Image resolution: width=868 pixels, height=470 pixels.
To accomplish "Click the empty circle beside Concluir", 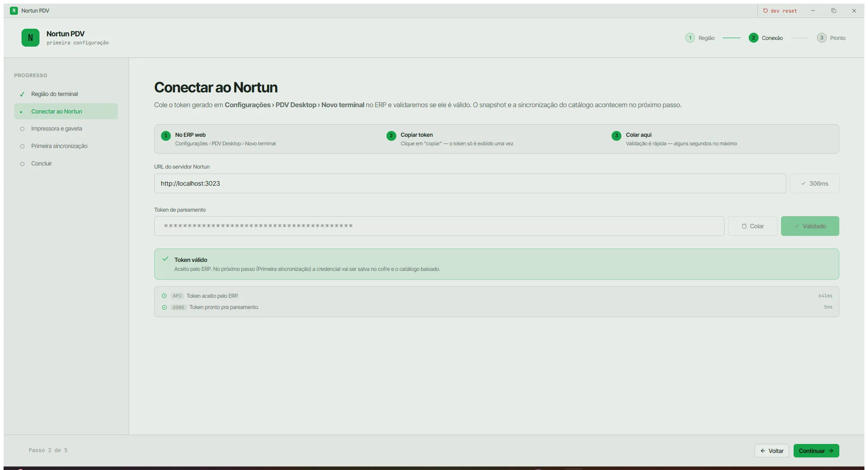I will coord(22,164).
